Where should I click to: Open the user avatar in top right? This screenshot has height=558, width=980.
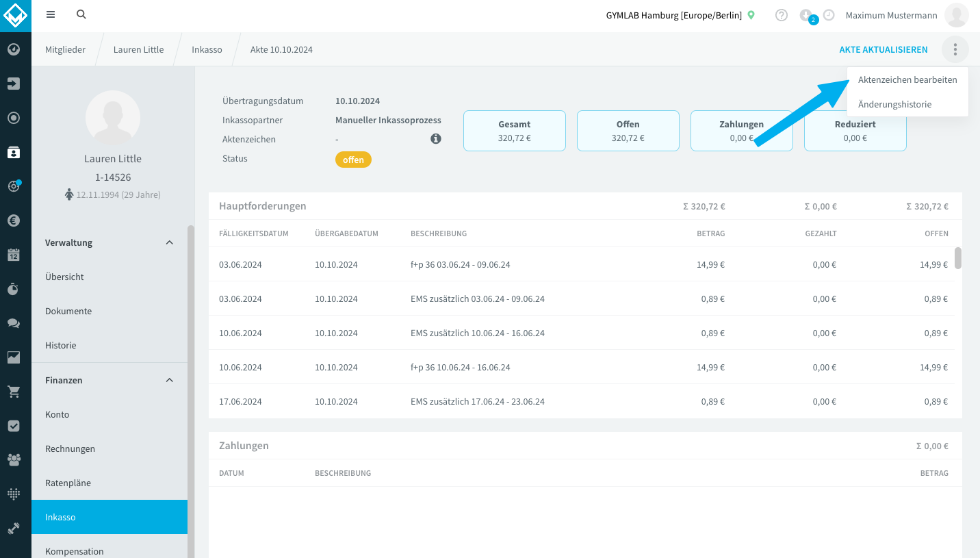(956, 15)
